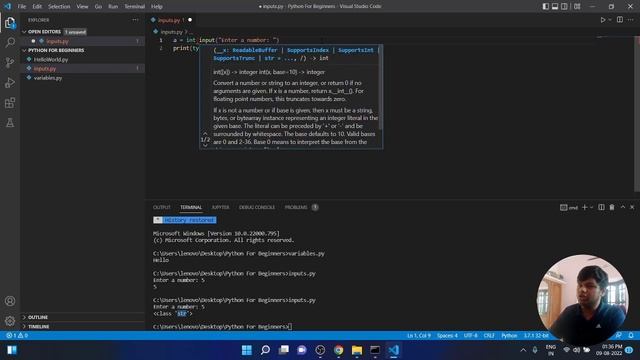
Task: Select inputs.py in Open Editors list
Action: click(x=57, y=41)
